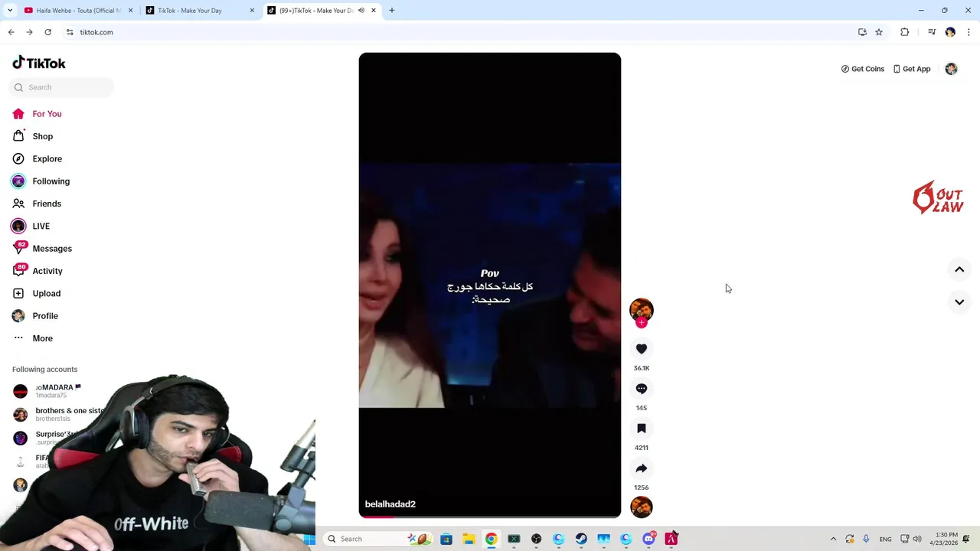The image size is (980, 551).
Task: Go to the next video with down chevron
Action: coord(959,302)
